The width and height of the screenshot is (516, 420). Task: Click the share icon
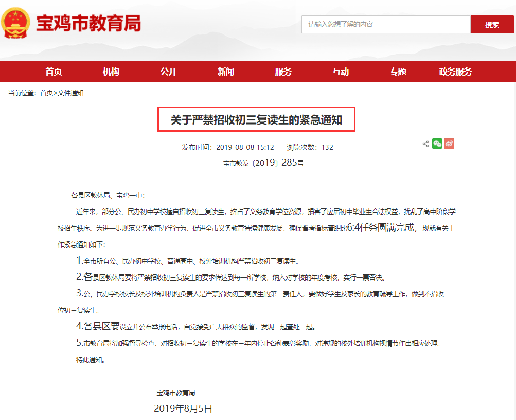[x=425, y=144]
